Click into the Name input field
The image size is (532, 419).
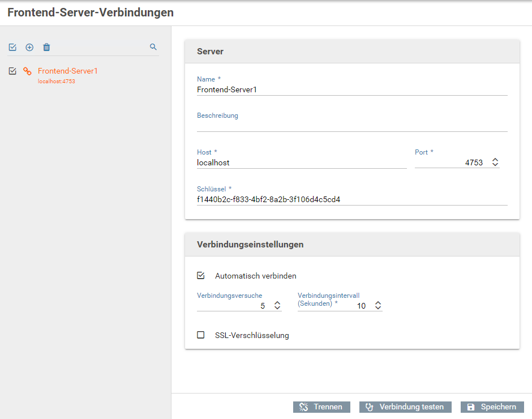pyautogui.click(x=352, y=89)
